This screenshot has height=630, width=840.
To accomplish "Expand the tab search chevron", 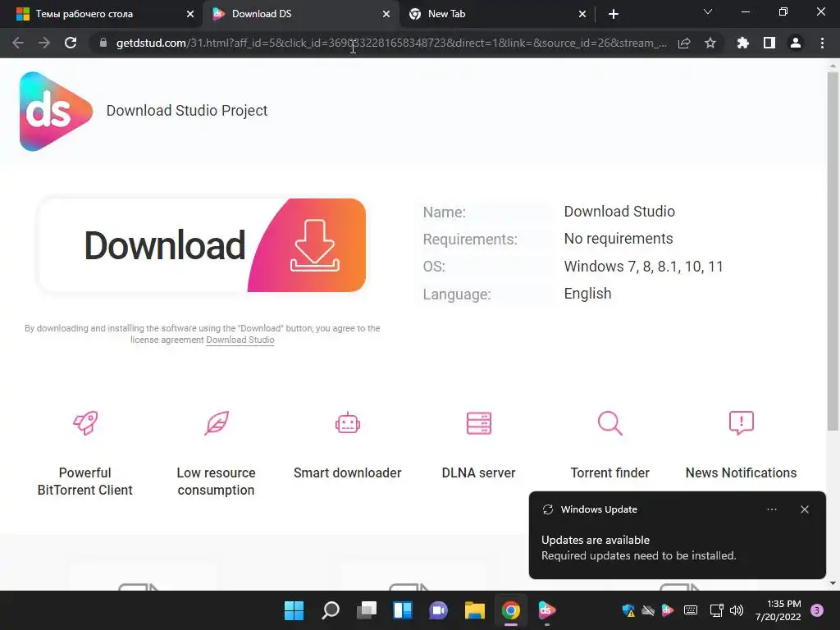I will [x=708, y=11].
